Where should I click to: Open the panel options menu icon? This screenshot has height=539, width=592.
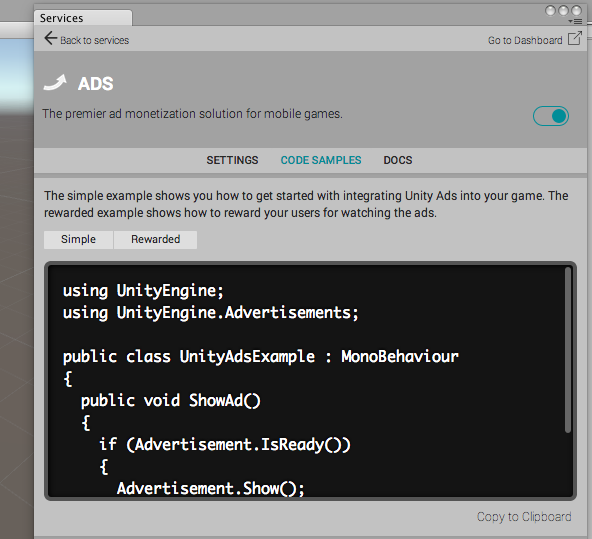575,22
